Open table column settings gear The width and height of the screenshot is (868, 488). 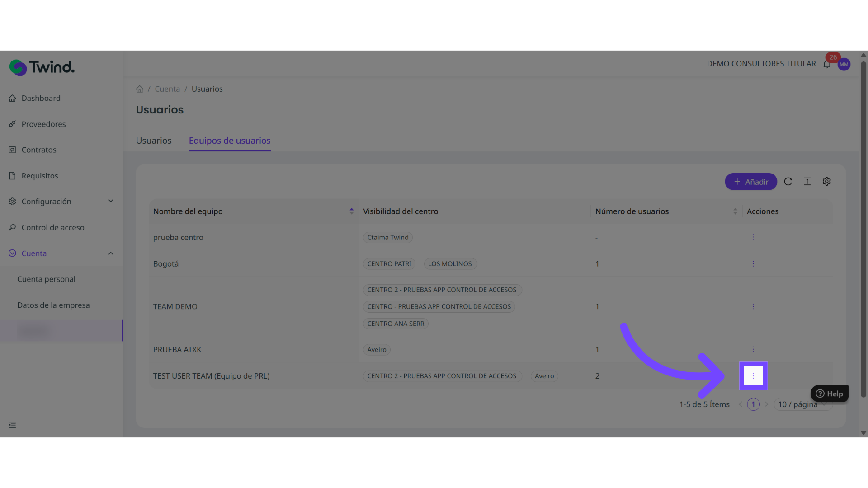[x=826, y=182]
